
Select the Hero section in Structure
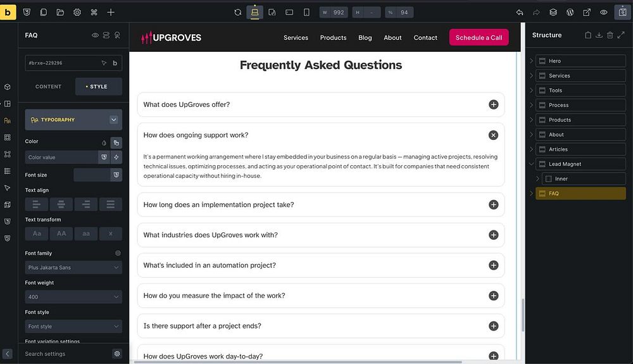(x=580, y=61)
